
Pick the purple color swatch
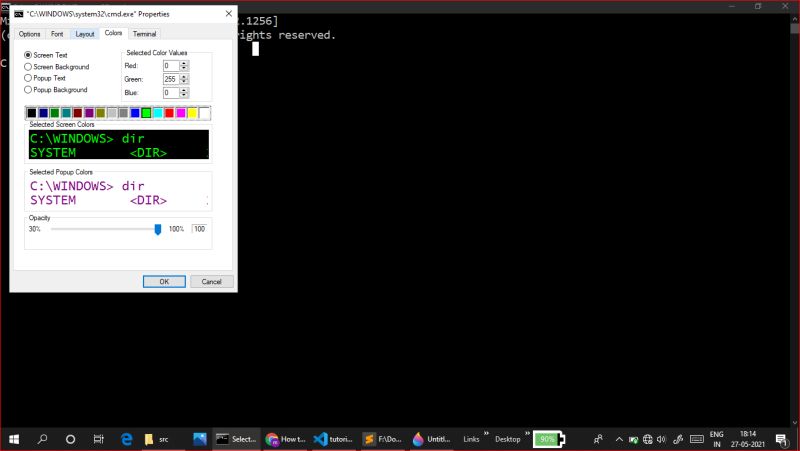89,113
